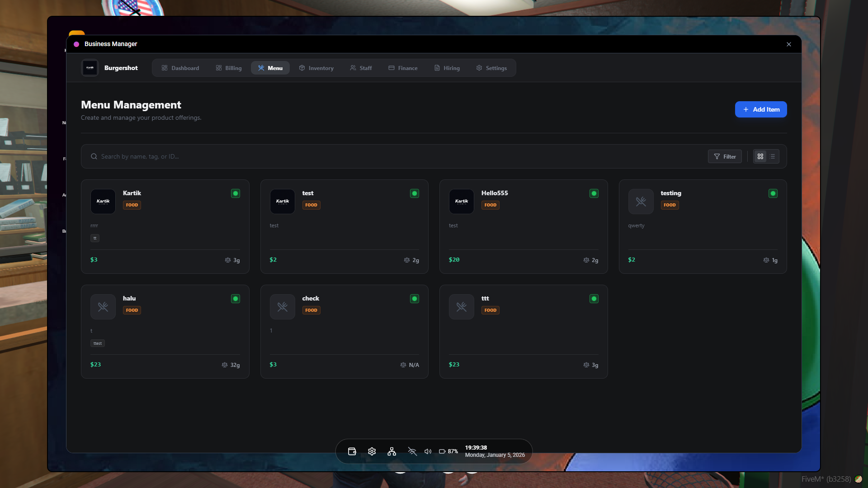The width and height of the screenshot is (868, 488).
Task: Switch to the Finance tab
Action: pyautogui.click(x=403, y=68)
